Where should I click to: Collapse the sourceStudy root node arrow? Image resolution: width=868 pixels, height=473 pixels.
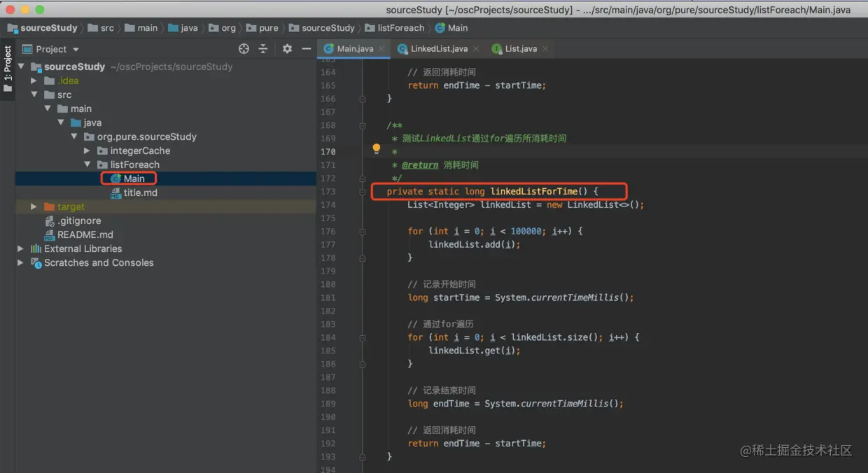click(21, 66)
